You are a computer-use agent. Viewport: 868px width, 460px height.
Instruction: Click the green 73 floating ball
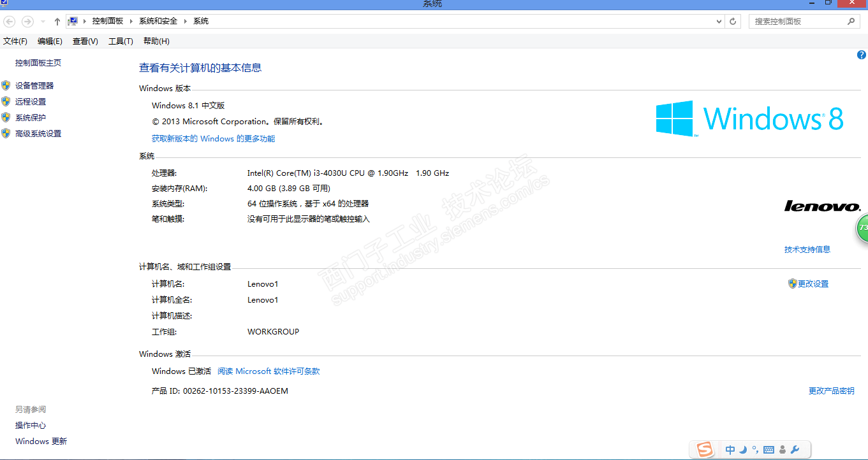(x=862, y=228)
